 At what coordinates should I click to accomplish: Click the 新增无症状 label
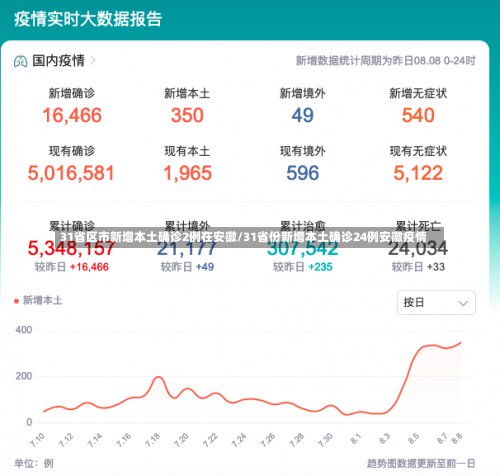418,93
